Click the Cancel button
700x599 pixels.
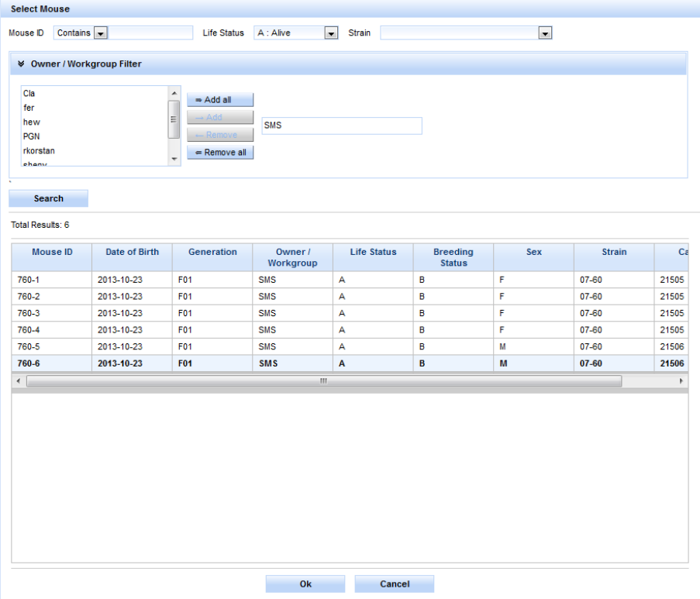click(395, 584)
